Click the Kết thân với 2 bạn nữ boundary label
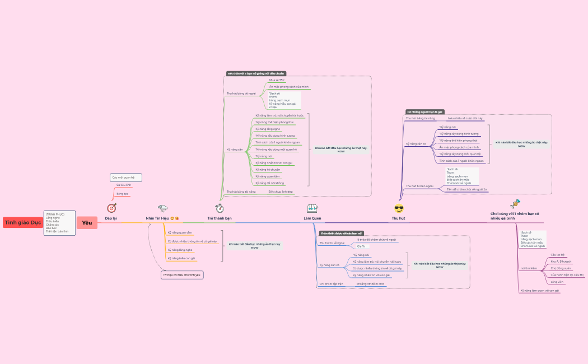Image resolution: width=588 pixels, height=364 pixels. tap(256, 73)
